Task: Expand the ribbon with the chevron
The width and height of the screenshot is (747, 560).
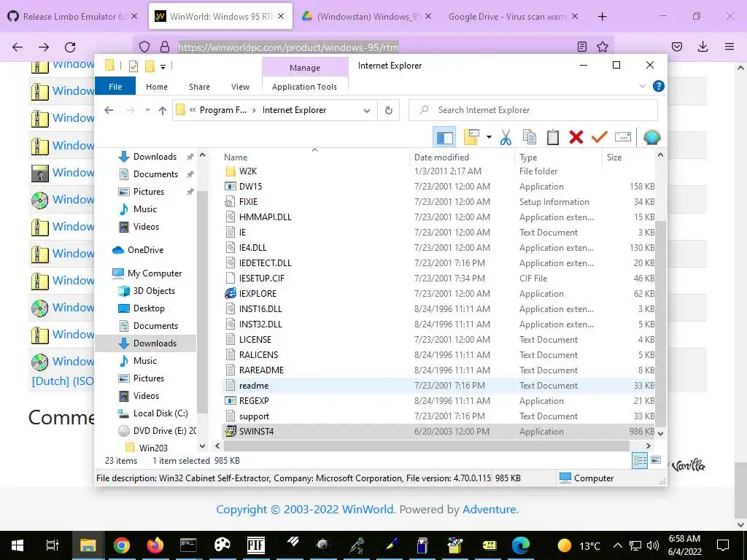Action: (x=642, y=86)
